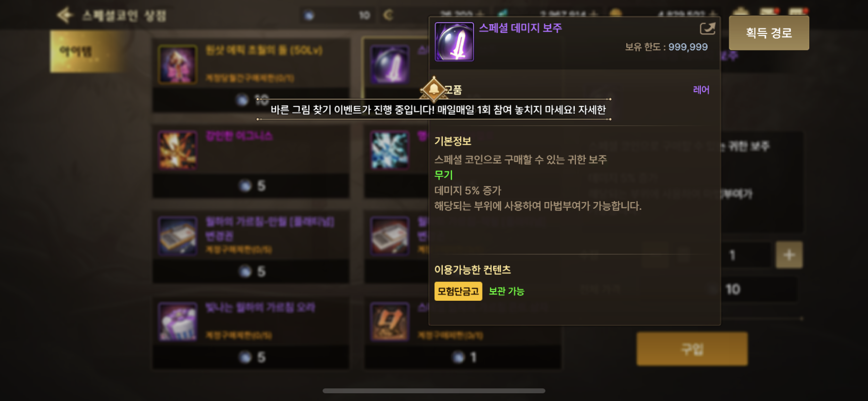Select the blue book item icon

178,236
